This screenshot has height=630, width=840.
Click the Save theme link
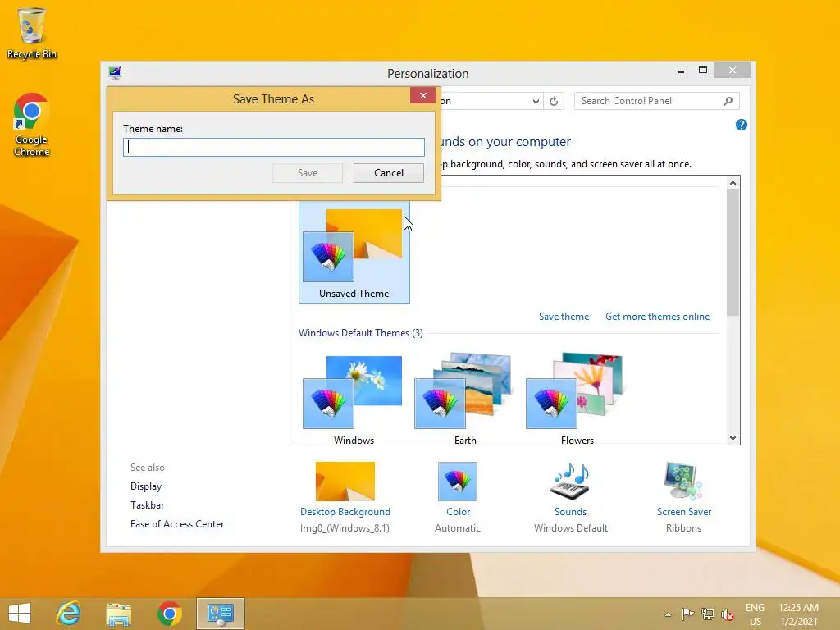tap(564, 317)
